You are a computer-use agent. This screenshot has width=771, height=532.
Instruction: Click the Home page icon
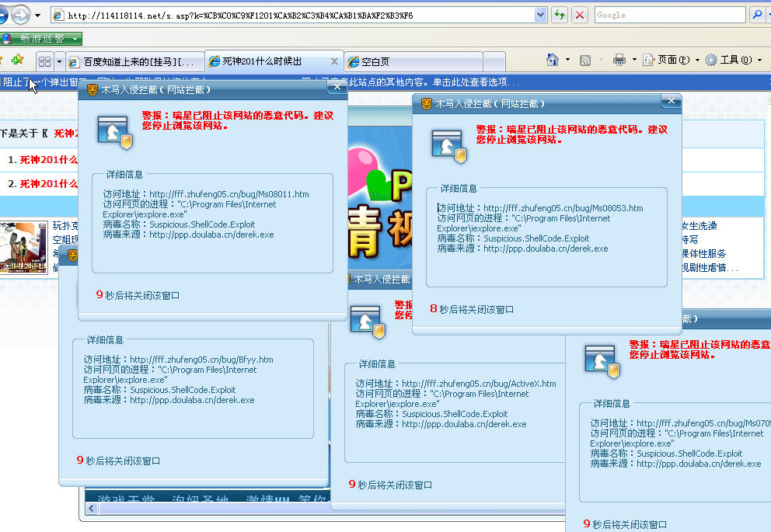click(x=552, y=60)
